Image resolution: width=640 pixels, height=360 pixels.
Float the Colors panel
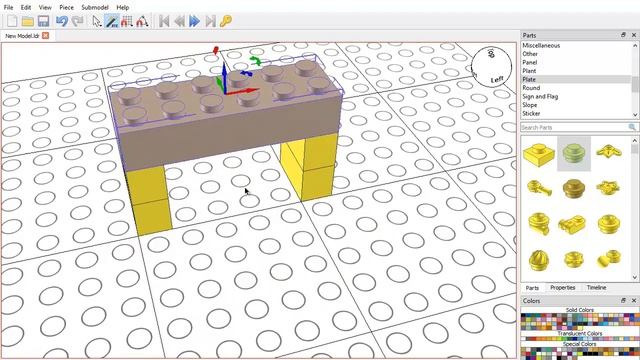tap(623, 300)
